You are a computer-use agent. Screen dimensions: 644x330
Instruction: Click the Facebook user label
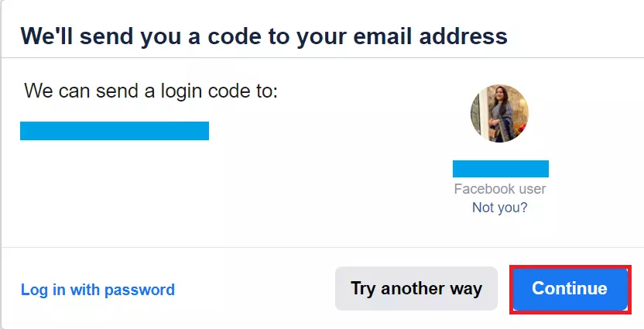tap(499, 189)
